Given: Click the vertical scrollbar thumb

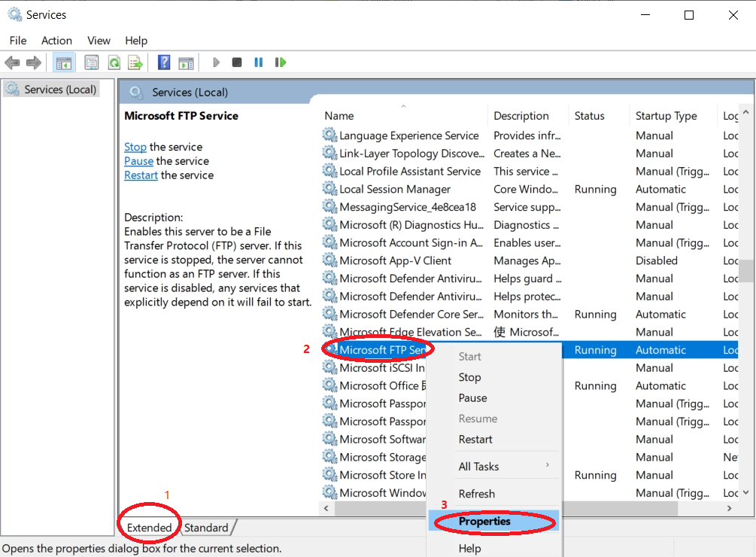Looking at the screenshot, I should pos(746,271).
